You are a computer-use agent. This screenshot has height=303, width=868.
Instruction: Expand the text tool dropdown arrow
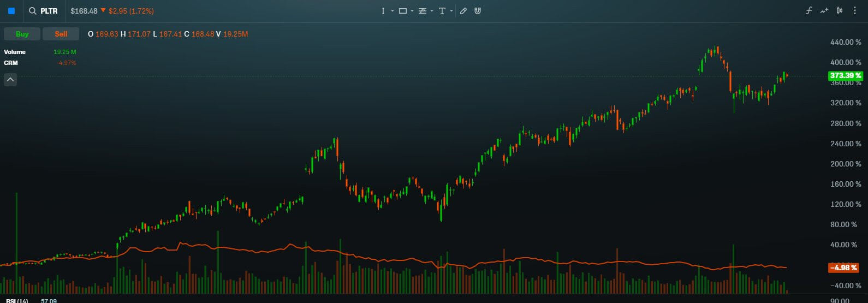(x=451, y=11)
